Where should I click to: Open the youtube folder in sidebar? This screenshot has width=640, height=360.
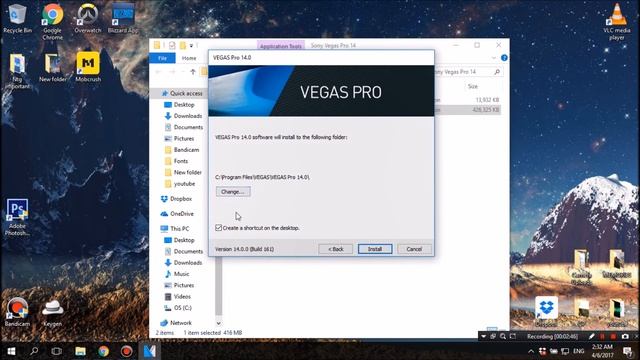pyautogui.click(x=180, y=184)
